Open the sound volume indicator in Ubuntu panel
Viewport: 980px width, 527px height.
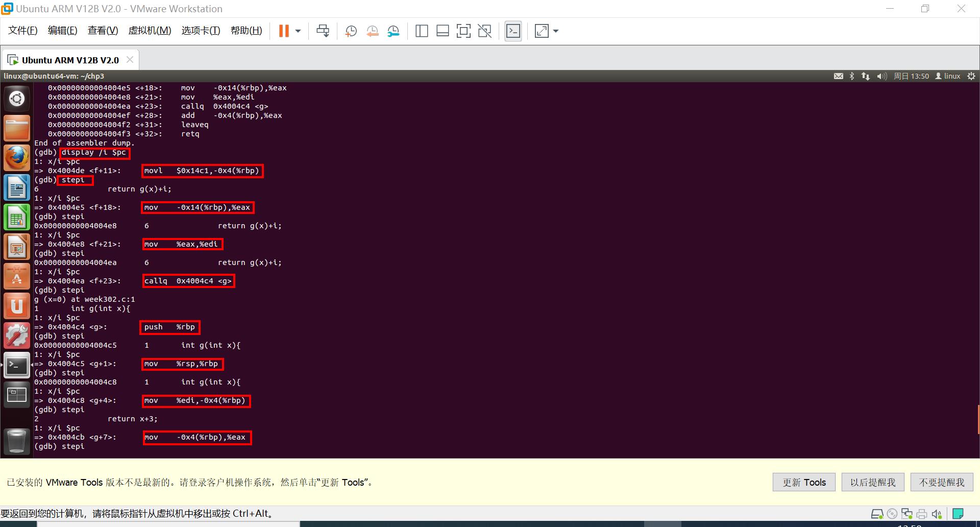882,76
